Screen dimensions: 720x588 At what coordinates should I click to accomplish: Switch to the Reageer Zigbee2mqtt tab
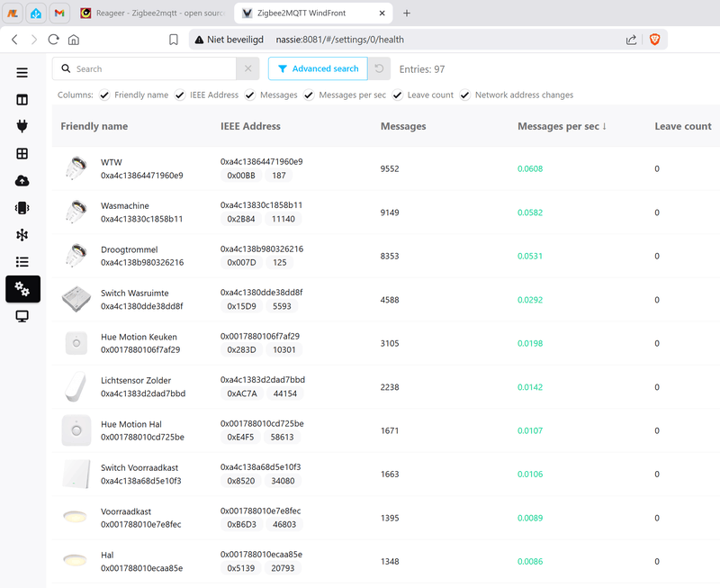[148, 14]
